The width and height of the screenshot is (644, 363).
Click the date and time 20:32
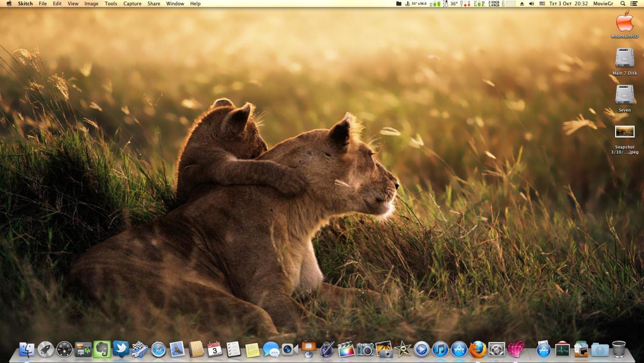[568, 3]
